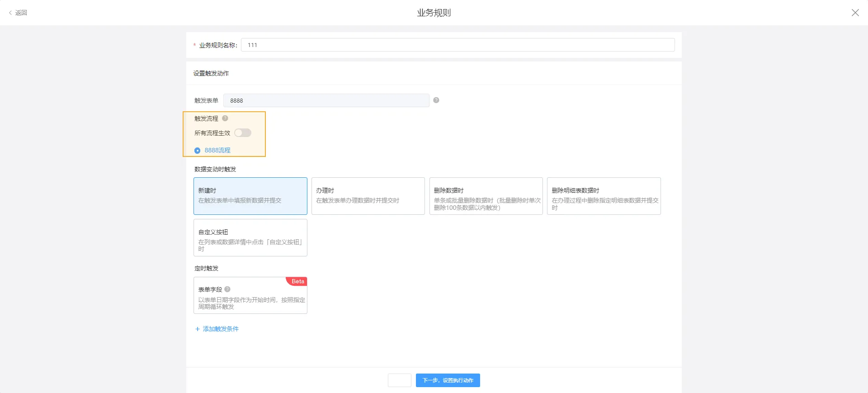868x393 pixels.
Task: Toggle the 所有流程生效 switch
Action: point(243,133)
